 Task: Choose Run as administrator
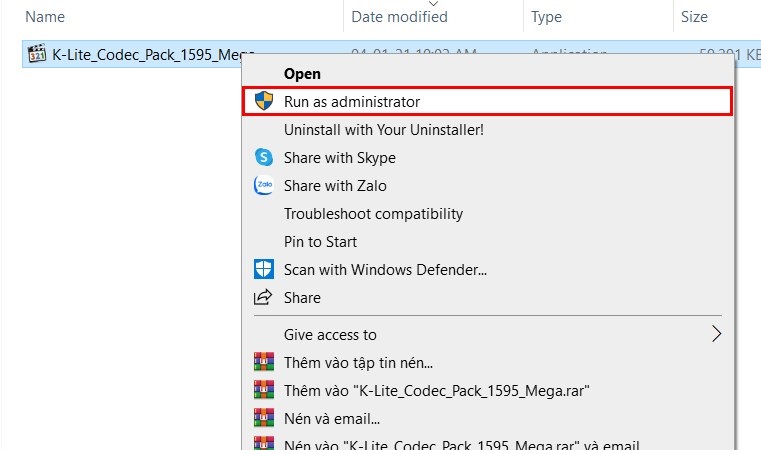351,102
